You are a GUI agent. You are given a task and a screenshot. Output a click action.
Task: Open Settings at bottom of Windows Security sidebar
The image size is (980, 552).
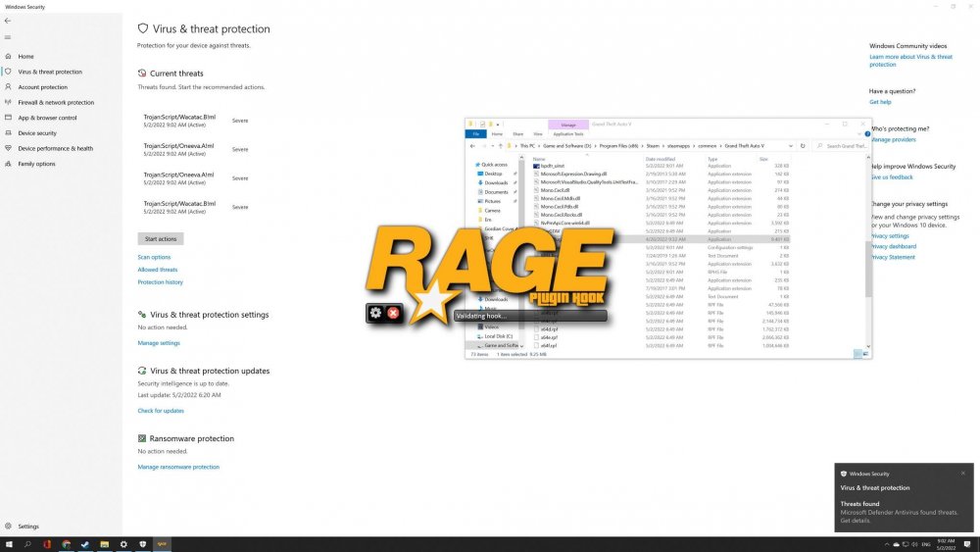(x=28, y=527)
